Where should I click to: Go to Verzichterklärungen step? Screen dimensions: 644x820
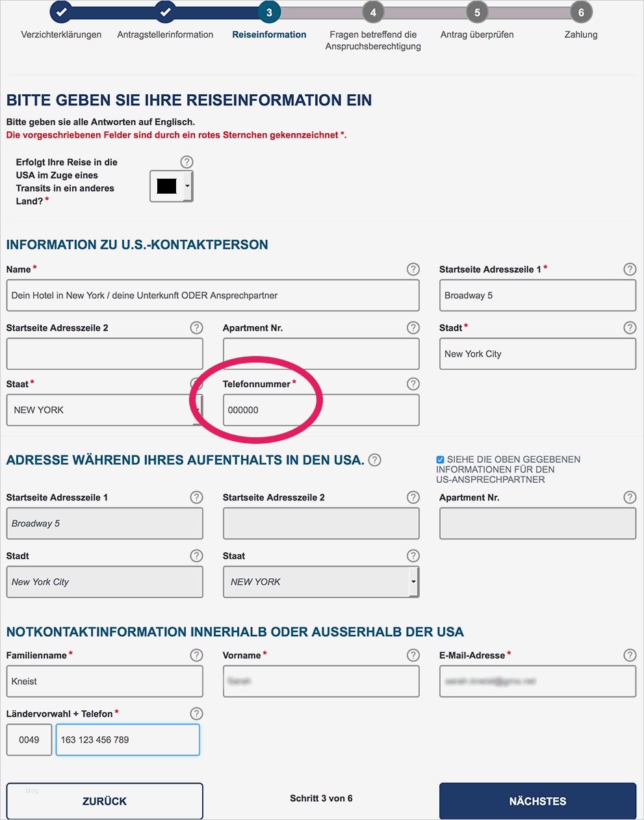pos(61,12)
